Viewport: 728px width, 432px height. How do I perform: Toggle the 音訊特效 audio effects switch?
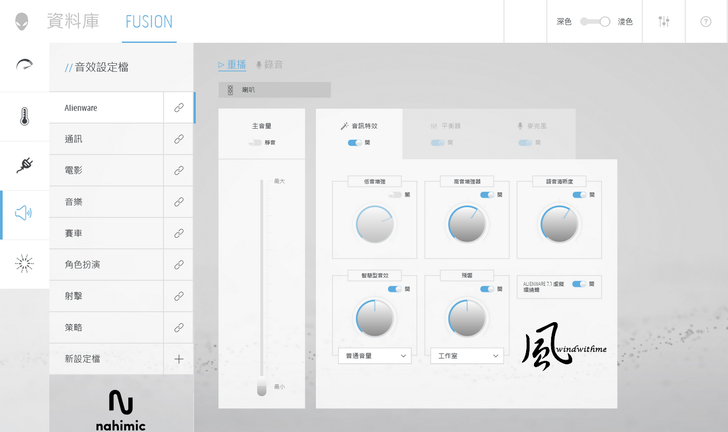[x=355, y=143]
